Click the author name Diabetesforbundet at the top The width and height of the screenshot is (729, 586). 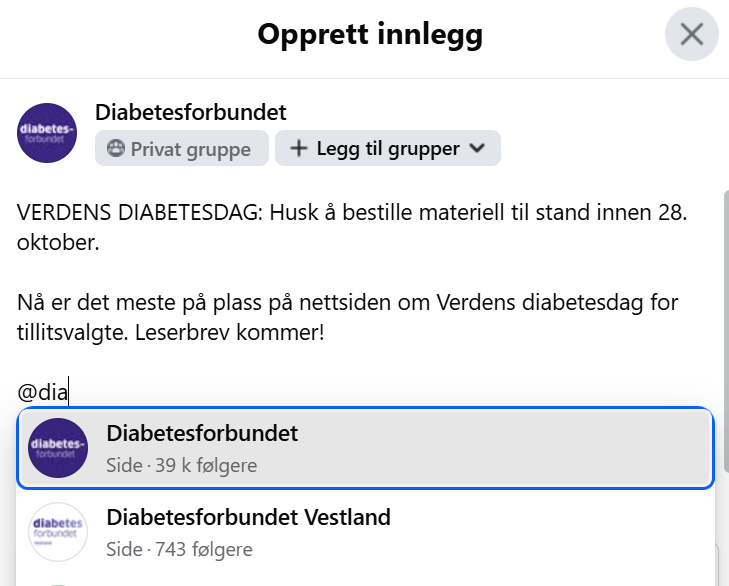(190, 112)
